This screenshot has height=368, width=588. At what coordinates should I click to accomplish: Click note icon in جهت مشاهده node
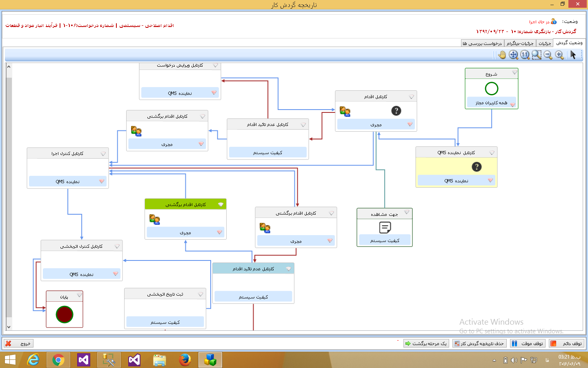click(x=385, y=227)
